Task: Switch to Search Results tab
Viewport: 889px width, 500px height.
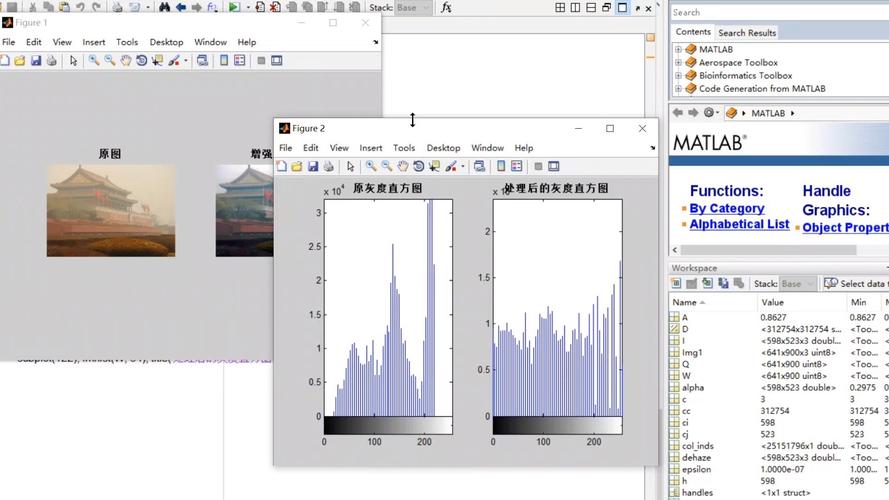Action: point(747,33)
